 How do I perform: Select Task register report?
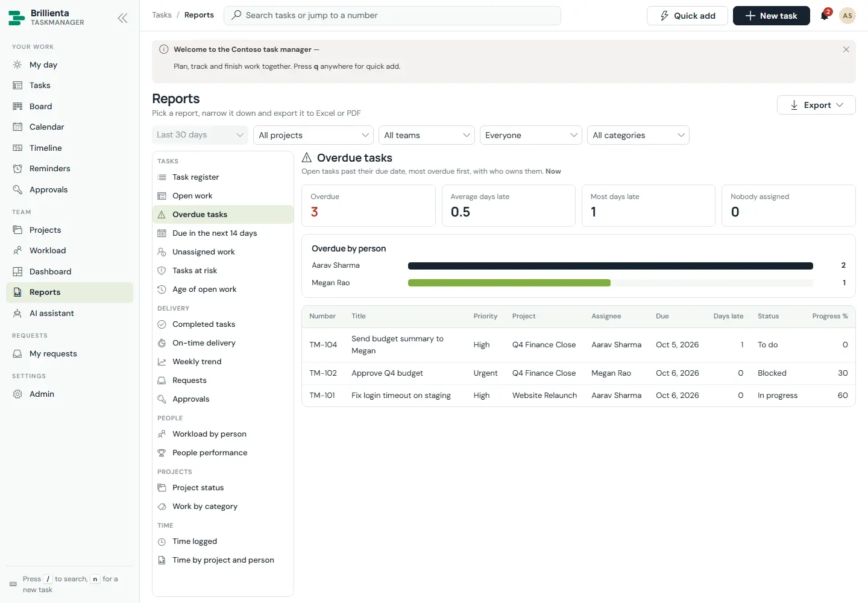(223, 177)
